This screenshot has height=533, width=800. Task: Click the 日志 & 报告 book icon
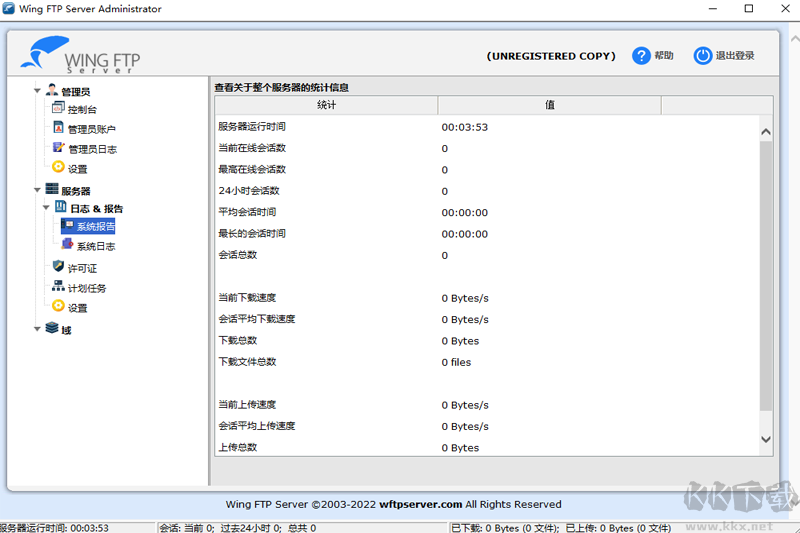[61, 207]
